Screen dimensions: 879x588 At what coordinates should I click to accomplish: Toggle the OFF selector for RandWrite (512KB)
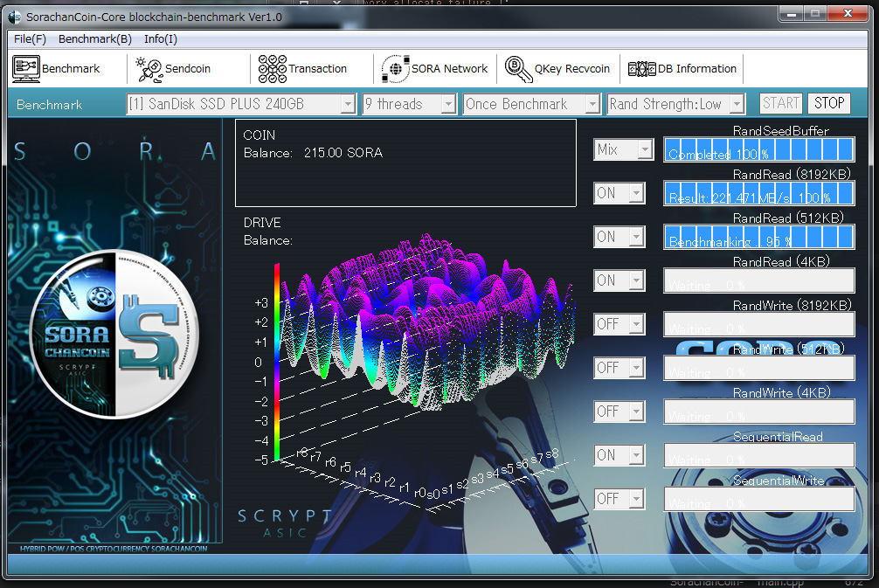tap(619, 369)
